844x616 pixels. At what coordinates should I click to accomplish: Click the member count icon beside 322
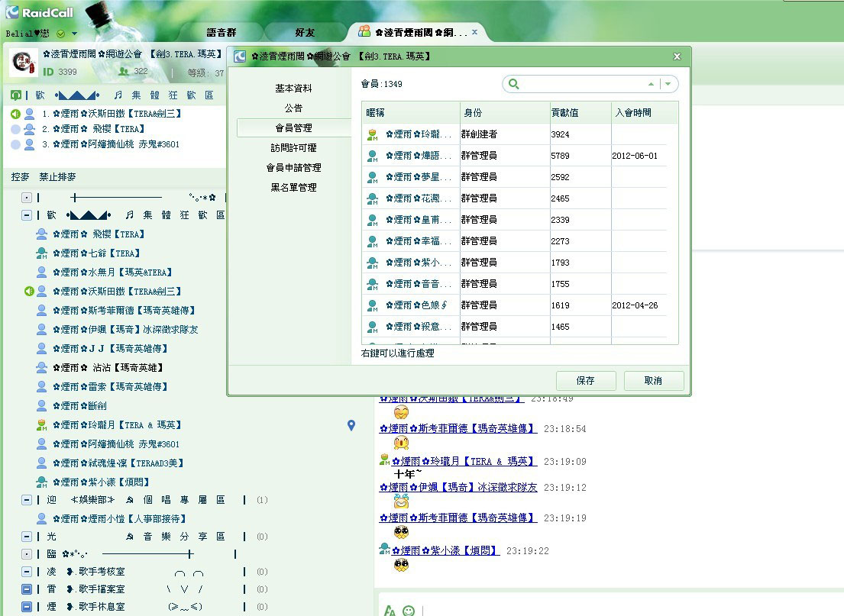[x=124, y=72]
